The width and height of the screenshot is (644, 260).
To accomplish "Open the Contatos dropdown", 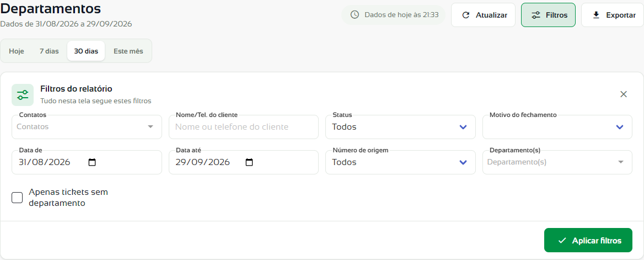I will pyautogui.click(x=87, y=127).
